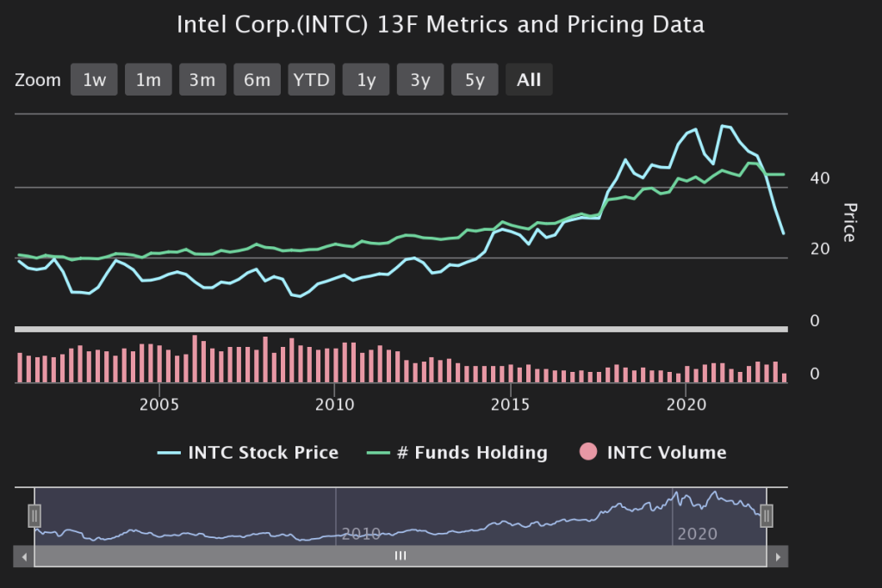Switch chart zoom to 3m
The height and width of the screenshot is (588, 882).
tap(202, 80)
